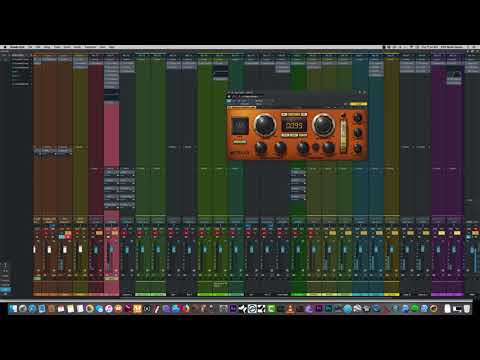
Task: Turn the bottom knob in plugin's right column
Action: click(x=358, y=148)
